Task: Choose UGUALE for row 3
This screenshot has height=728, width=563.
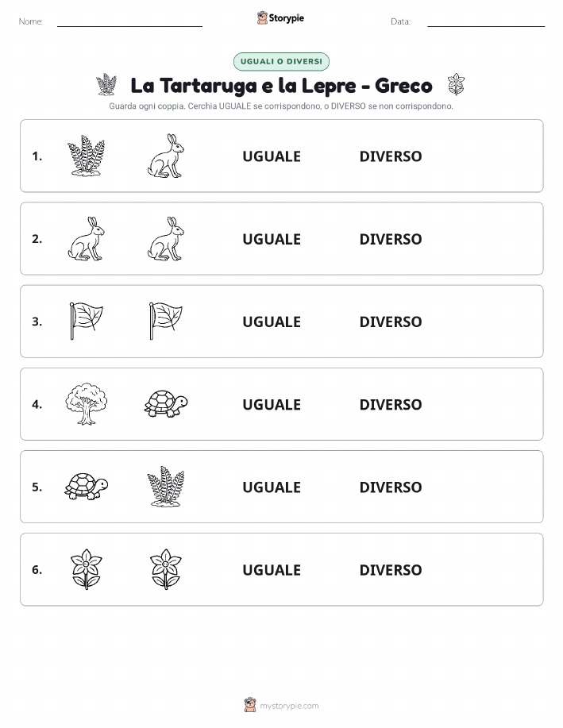Action: point(272,322)
